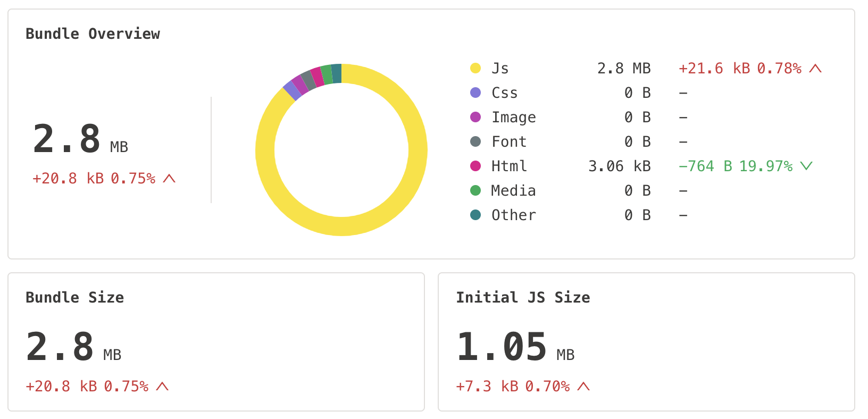Screen dimensions: 868x419
Task: Click the purple Css legend dot
Action: click(x=475, y=93)
